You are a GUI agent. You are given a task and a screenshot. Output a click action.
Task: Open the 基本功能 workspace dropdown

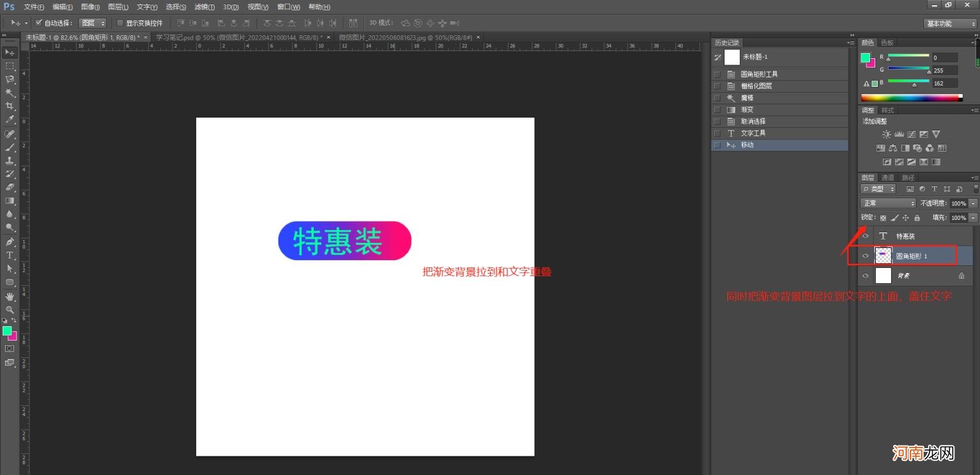pos(950,24)
